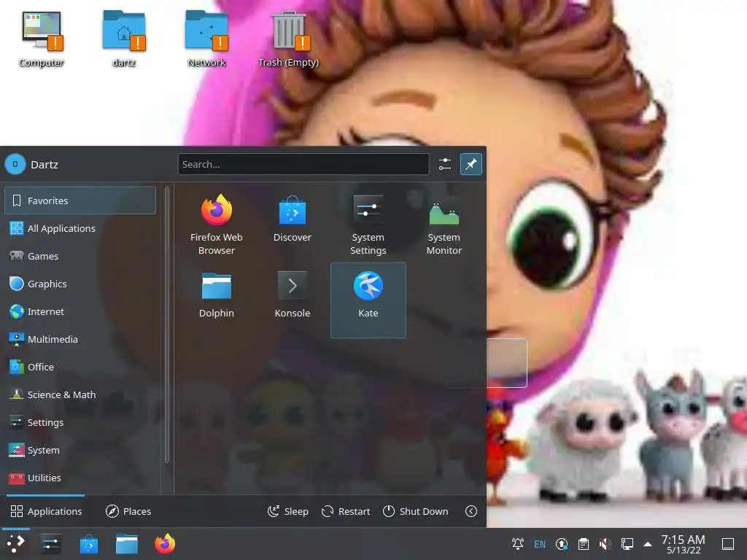Click the Restart button
Image resolution: width=747 pixels, height=560 pixels.
coord(346,511)
